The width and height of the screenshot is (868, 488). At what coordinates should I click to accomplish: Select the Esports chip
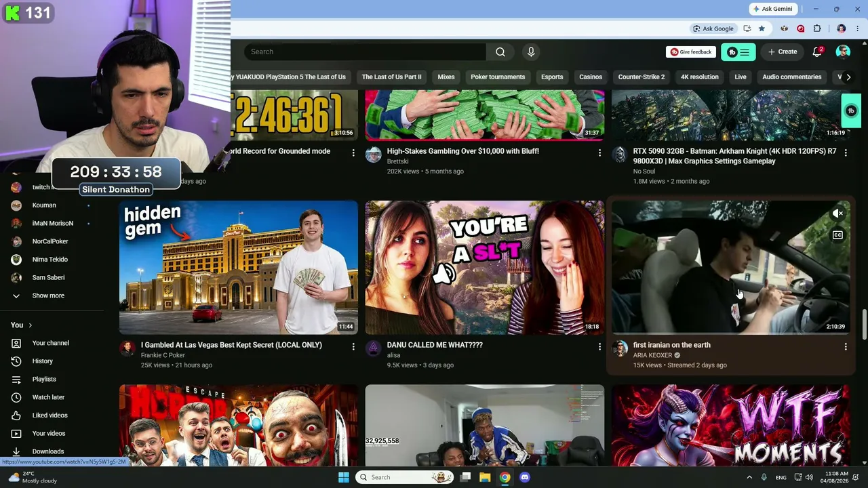pos(552,77)
